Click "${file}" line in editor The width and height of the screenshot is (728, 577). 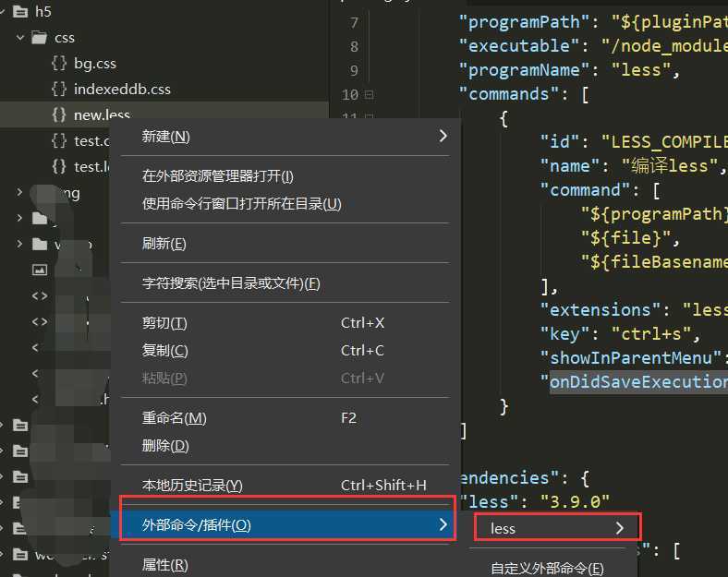630,238
